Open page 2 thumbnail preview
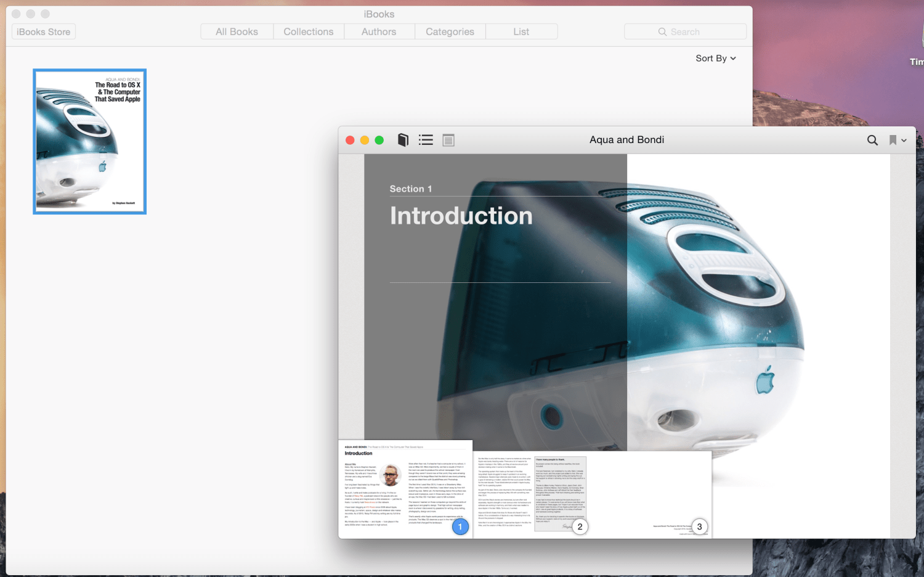Image resolution: width=924 pixels, height=577 pixels. 533,495
